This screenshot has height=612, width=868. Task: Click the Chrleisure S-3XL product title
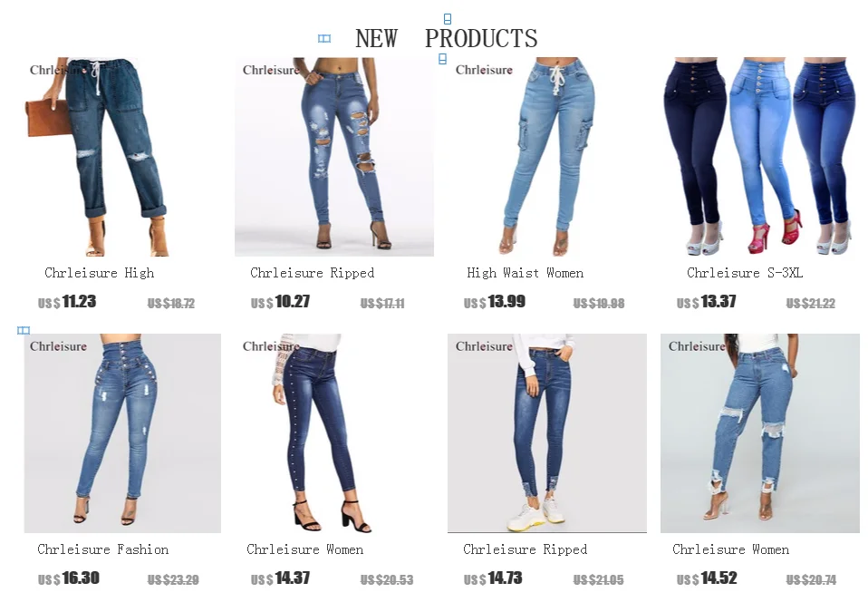pos(745,273)
